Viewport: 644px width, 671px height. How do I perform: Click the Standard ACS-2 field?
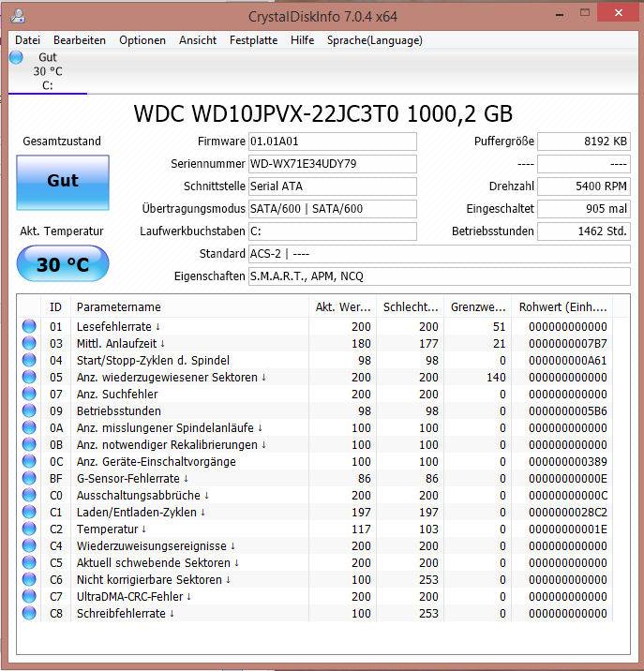point(440,254)
